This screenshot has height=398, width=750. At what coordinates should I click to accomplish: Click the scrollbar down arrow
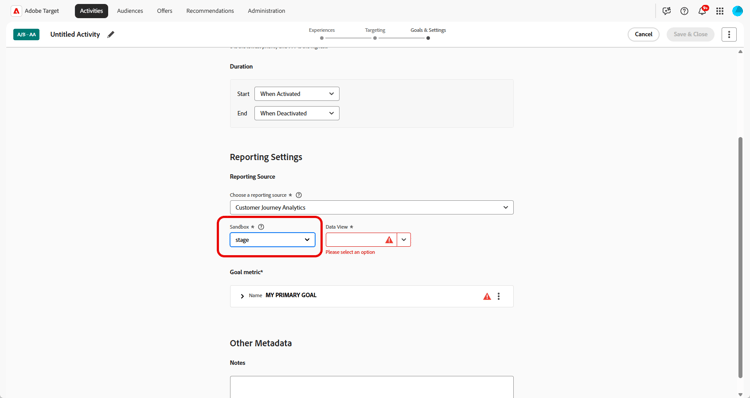coord(740,395)
